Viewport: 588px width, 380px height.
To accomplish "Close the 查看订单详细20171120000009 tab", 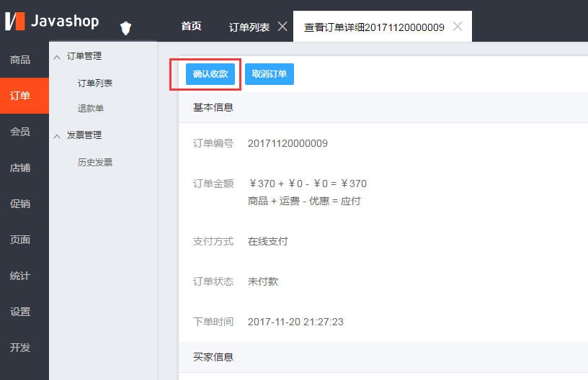I will tap(457, 26).
